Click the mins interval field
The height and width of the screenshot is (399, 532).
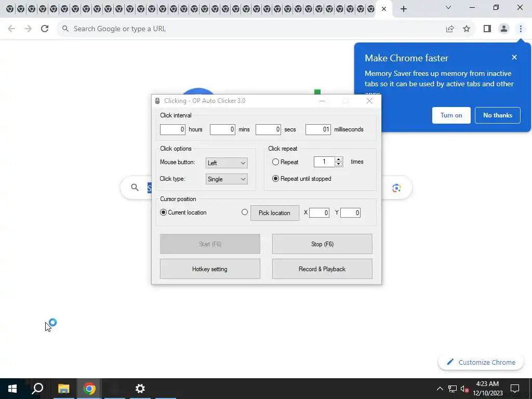pos(222,129)
